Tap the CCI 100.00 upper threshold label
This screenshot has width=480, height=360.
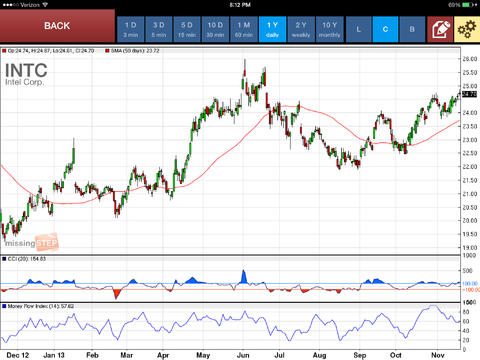470,284
